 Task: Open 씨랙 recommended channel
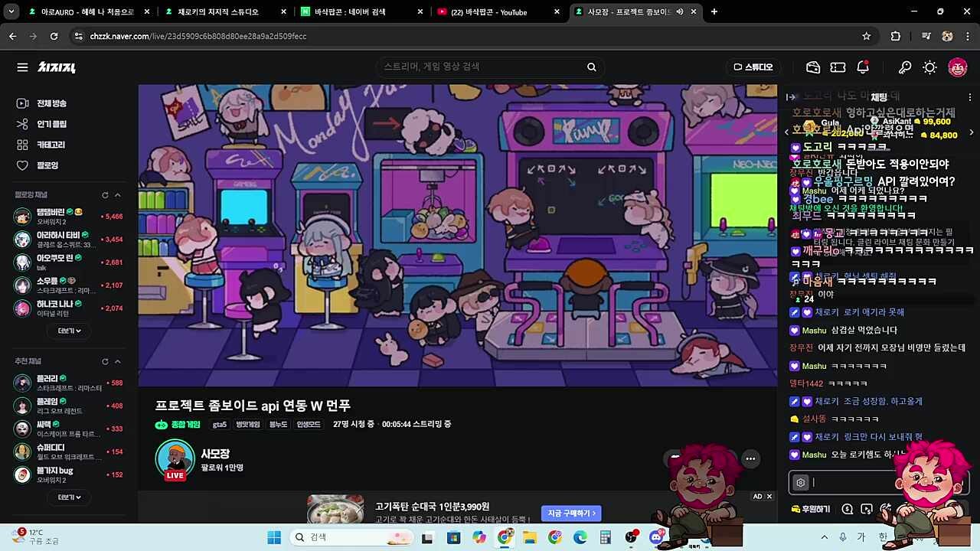(x=69, y=429)
